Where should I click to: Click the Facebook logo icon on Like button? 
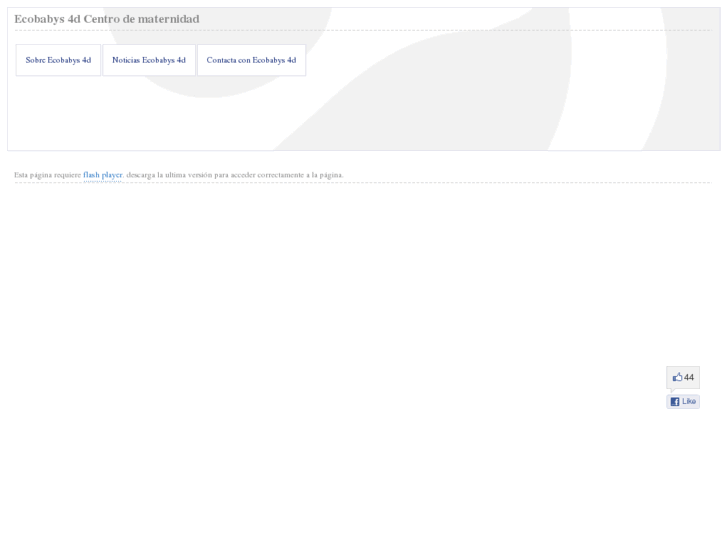675,402
